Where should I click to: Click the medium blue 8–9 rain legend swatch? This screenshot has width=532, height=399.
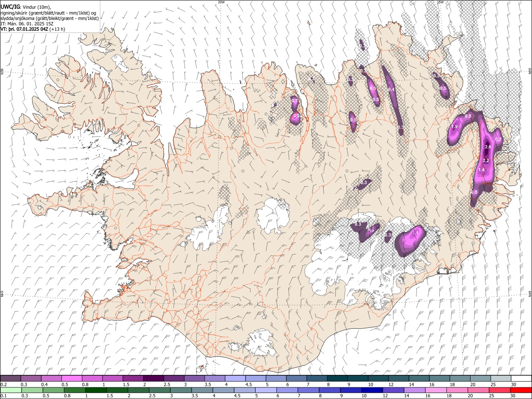(x=329, y=390)
